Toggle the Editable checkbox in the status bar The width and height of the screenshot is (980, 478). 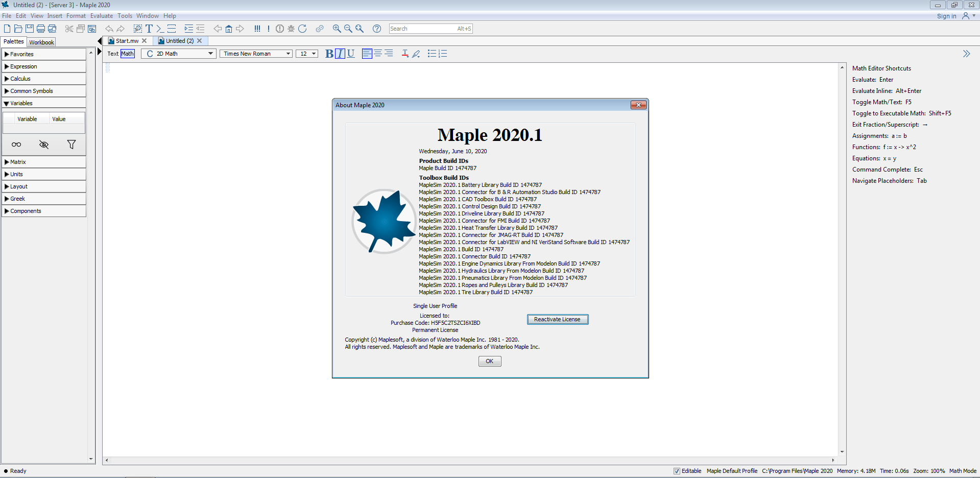click(677, 471)
